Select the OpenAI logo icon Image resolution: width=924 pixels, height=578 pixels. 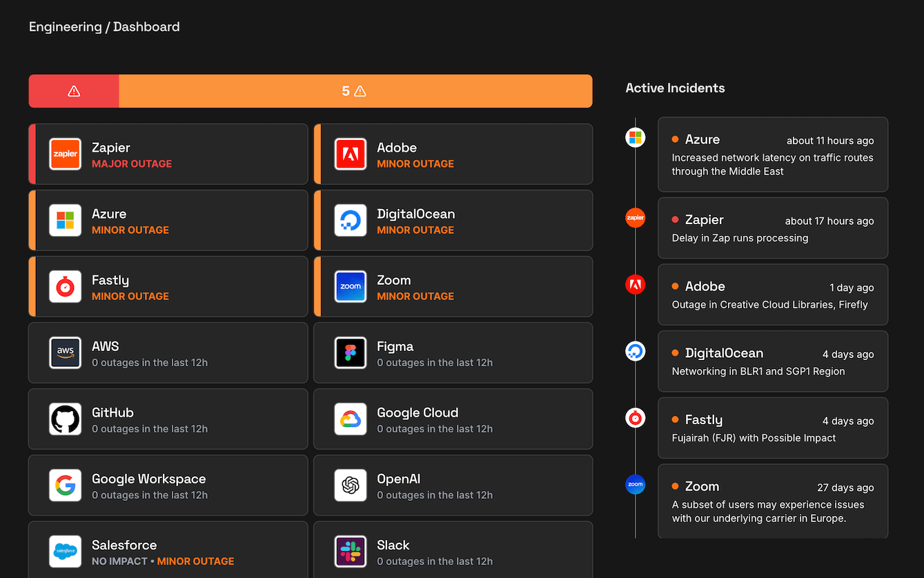350,485
